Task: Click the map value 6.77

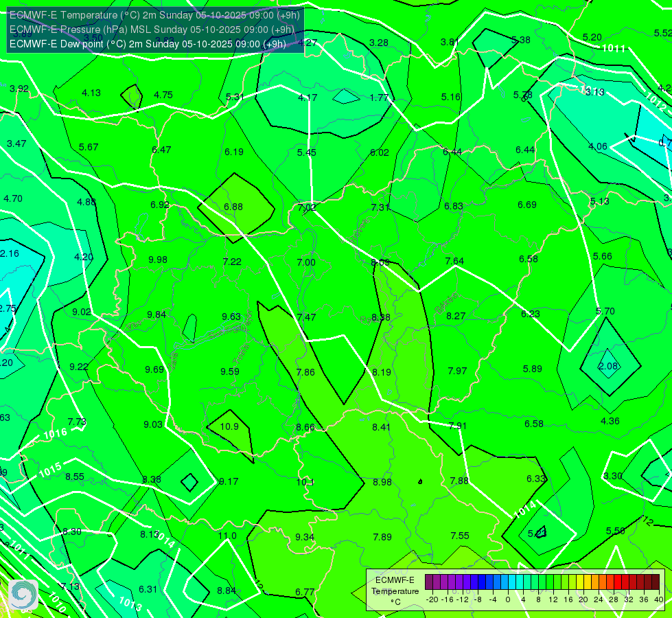Action: [305, 592]
